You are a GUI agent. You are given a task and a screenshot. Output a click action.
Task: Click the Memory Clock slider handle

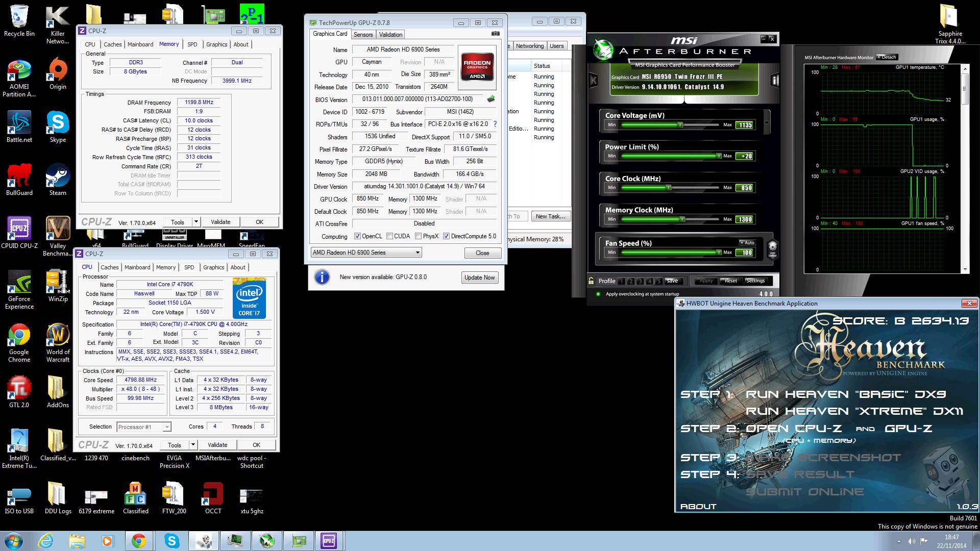click(682, 219)
